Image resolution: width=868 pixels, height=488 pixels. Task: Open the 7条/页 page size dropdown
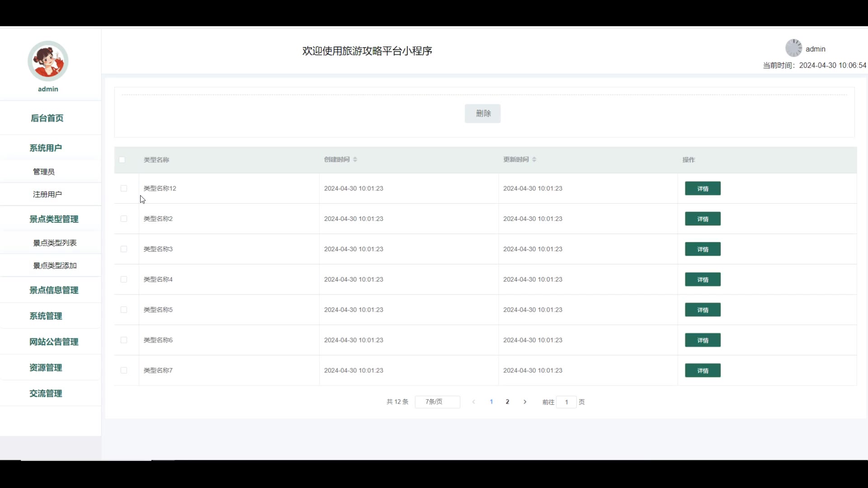[437, 402]
